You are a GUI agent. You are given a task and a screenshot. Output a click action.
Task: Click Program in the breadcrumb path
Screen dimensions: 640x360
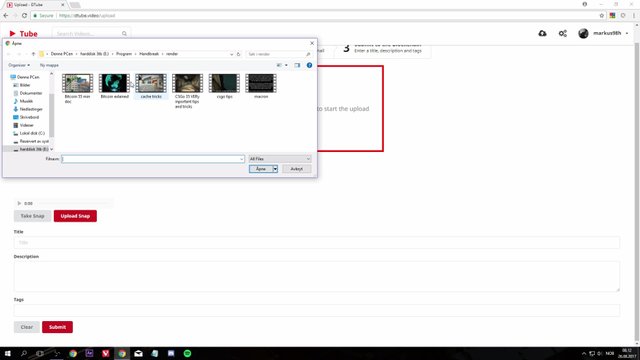click(x=124, y=54)
